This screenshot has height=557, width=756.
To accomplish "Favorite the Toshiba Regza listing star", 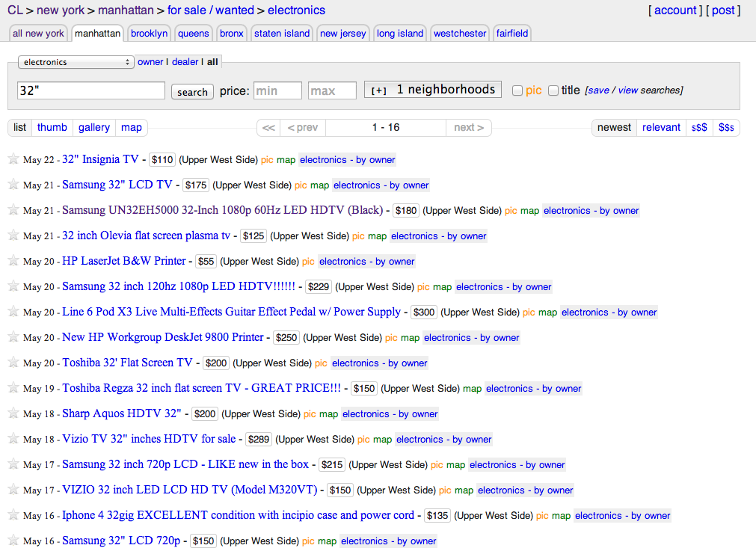I will tap(13, 388).
